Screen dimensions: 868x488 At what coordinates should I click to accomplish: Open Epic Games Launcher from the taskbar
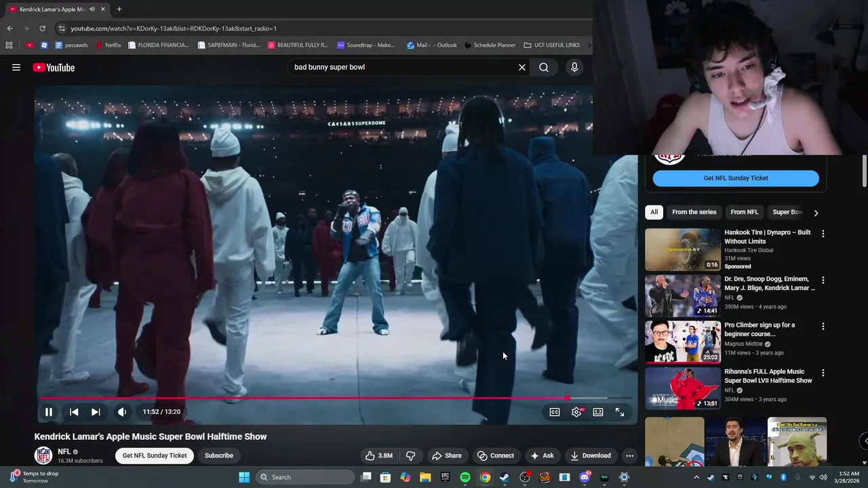(x=446, y=477)
